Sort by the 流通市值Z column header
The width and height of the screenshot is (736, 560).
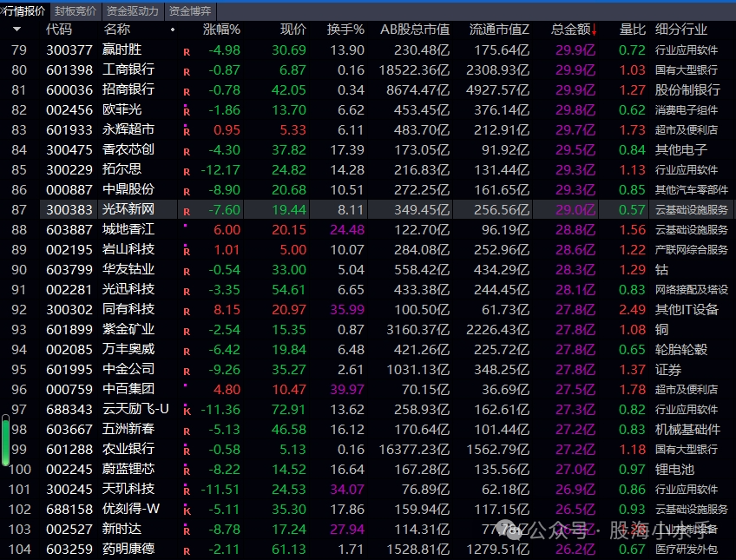click(499, 30)
